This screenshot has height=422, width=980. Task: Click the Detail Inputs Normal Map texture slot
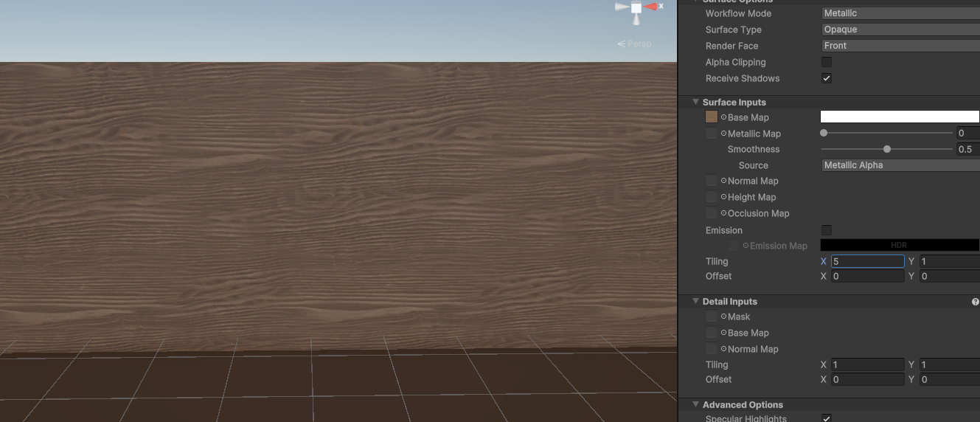[712, 349]
